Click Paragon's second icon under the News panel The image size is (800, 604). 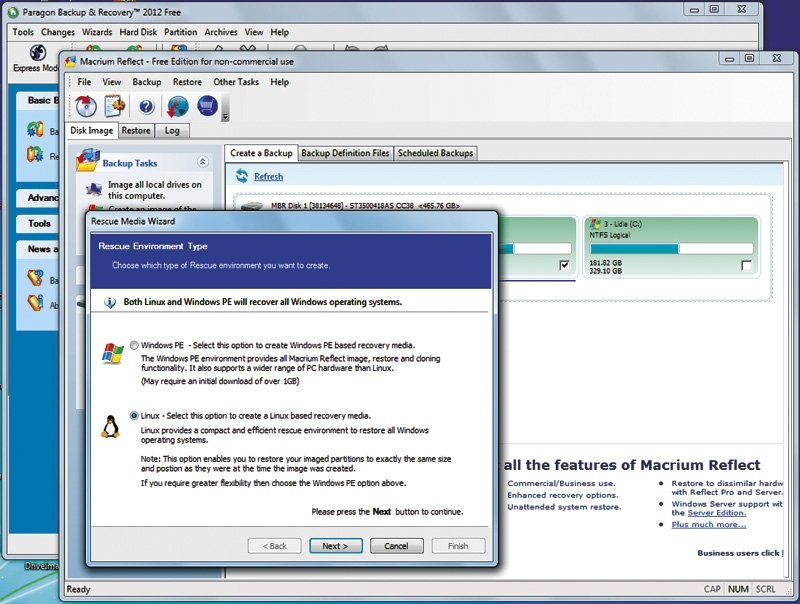(x=35, y=302)
